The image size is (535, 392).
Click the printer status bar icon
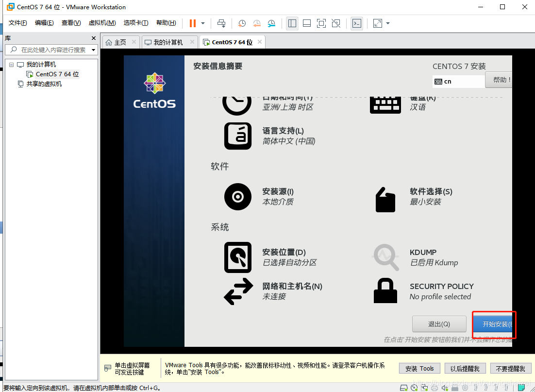435,388
